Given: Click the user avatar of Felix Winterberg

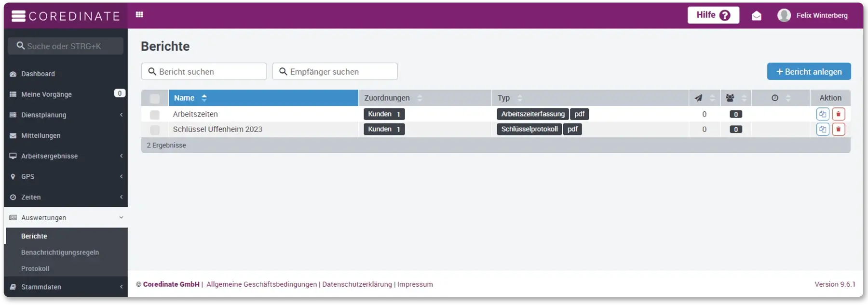Looking at the screenshot, I should click(784, 15).
